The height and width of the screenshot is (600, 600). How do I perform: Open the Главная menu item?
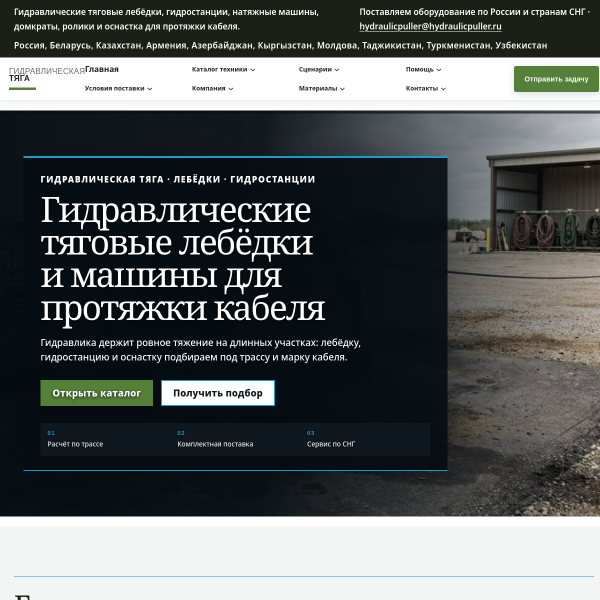pyautogui.click(x=102, y=69)
